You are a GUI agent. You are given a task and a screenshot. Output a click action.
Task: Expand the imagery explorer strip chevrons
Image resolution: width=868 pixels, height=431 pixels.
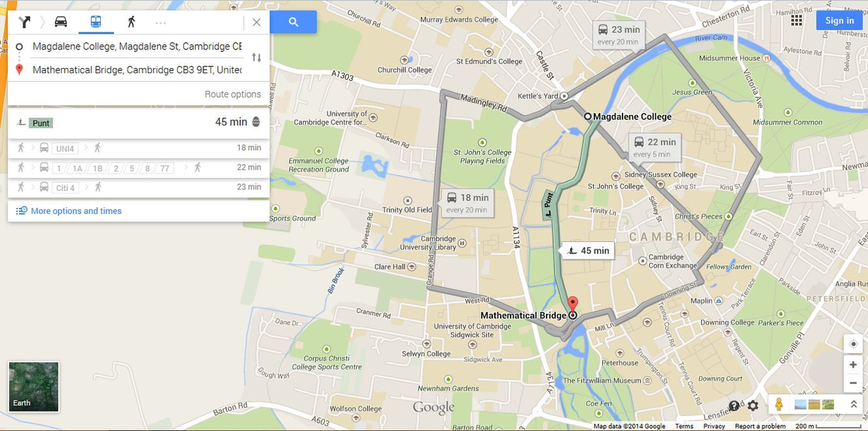point(854,404)
